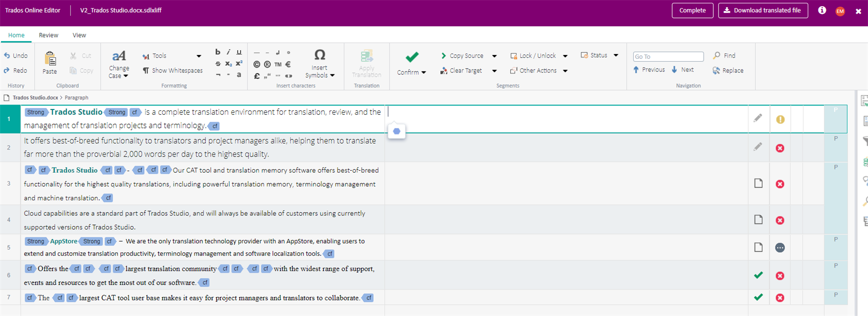Screen dimensions: 868x316
Task: Open the Change Case dropdown
Action: [x=119, y=65]
